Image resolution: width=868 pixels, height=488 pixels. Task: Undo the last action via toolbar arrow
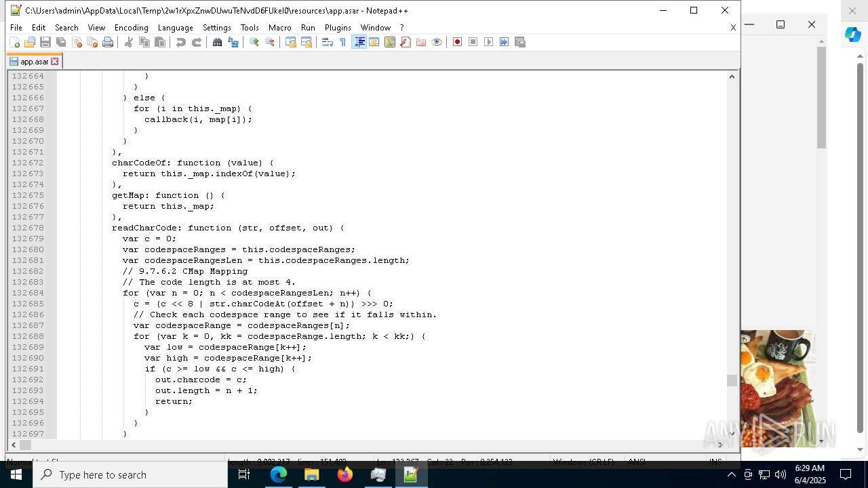pyautogui.click(x=181, y=42)
